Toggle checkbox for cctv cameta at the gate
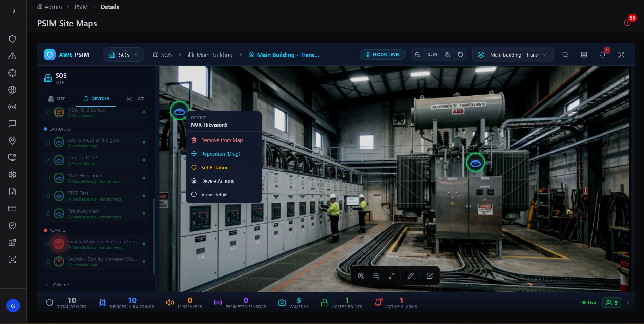644x324 pixels. click(x=48, y=142)
